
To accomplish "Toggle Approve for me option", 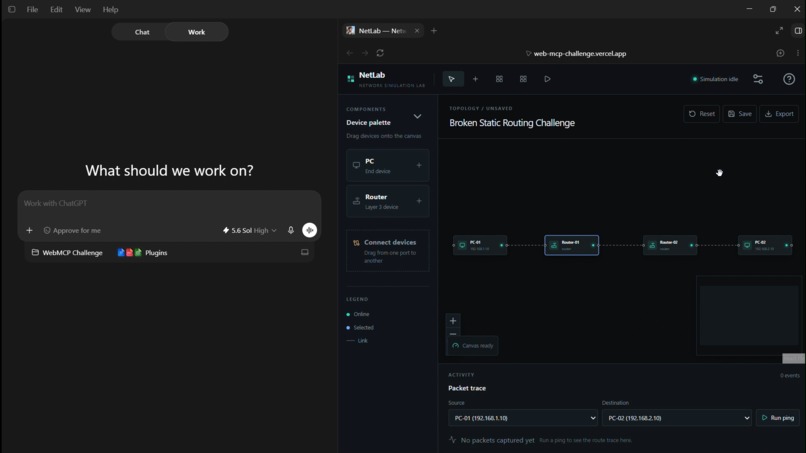I will tap(72, 230).
